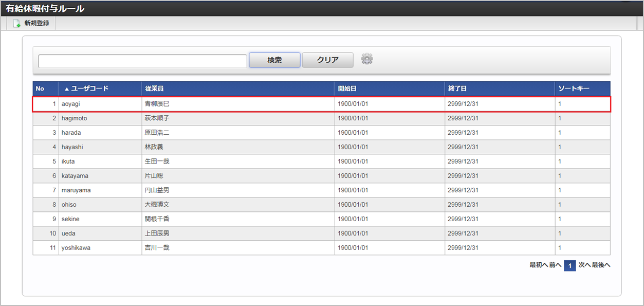This screenshot has width=644, height=306.
Task: Select the sekine user code cell
Action: point(100,219)
